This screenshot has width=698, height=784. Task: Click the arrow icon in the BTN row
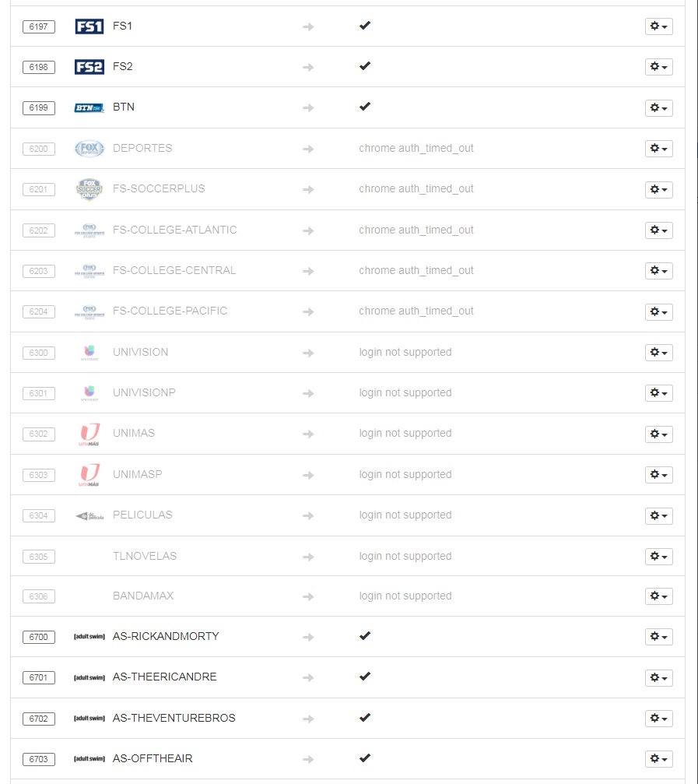[308, 107]
